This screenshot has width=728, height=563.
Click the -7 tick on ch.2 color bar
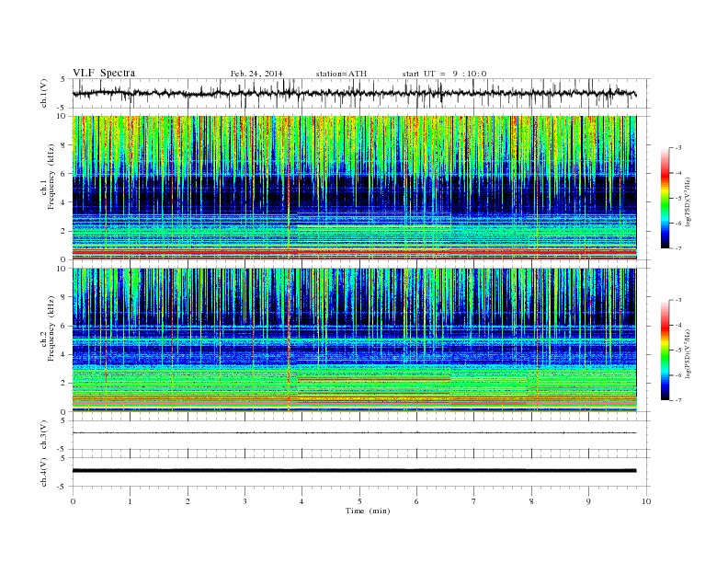click(678, 400)
